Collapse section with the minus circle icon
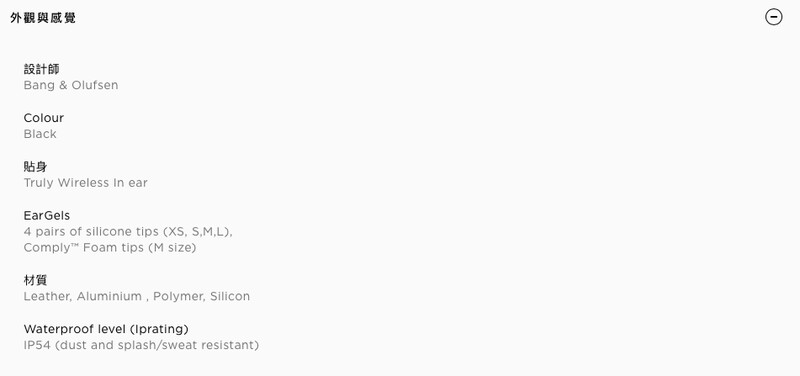Screen dimensions: 800x376 point(773,17)
